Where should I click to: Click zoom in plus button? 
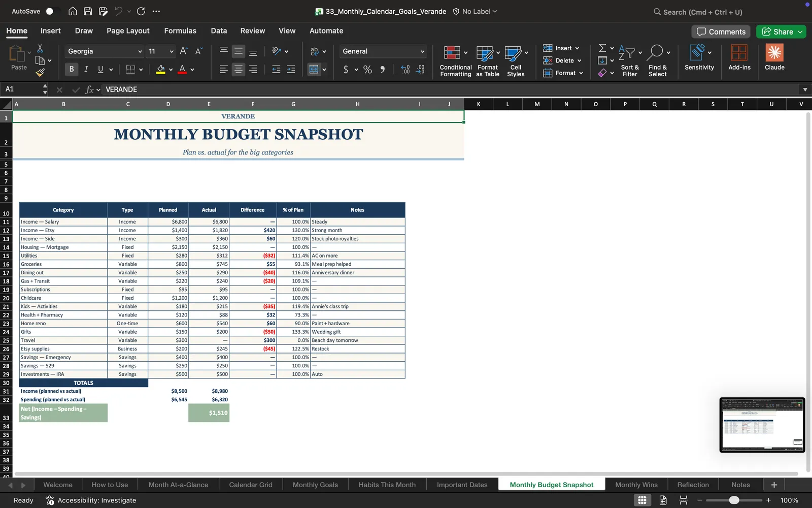[768, 500]
